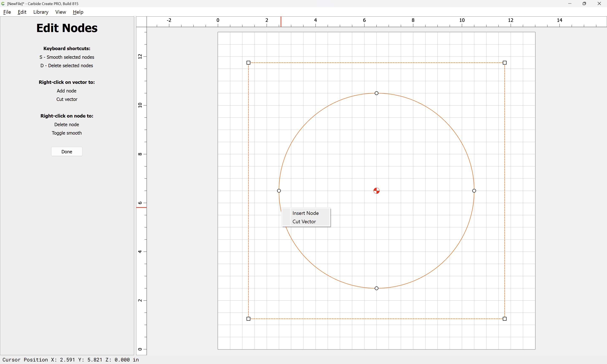Click the top-right selection box handle

(505, 63)
